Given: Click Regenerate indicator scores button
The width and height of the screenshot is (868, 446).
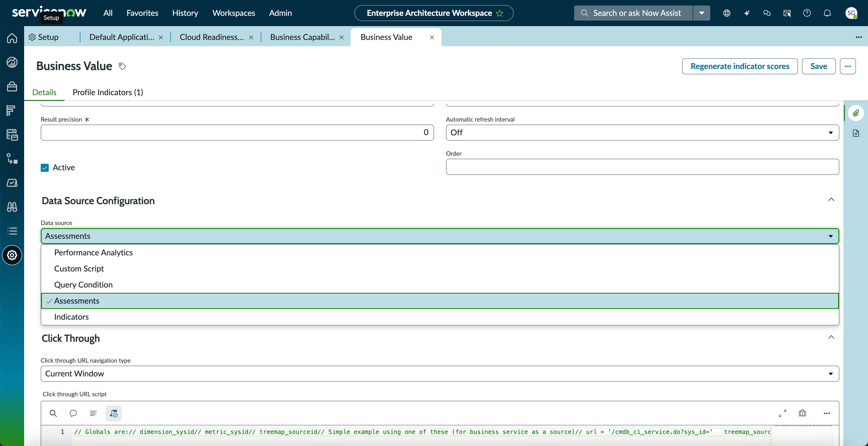Looking at the screenshot, I should pos(740,66).
